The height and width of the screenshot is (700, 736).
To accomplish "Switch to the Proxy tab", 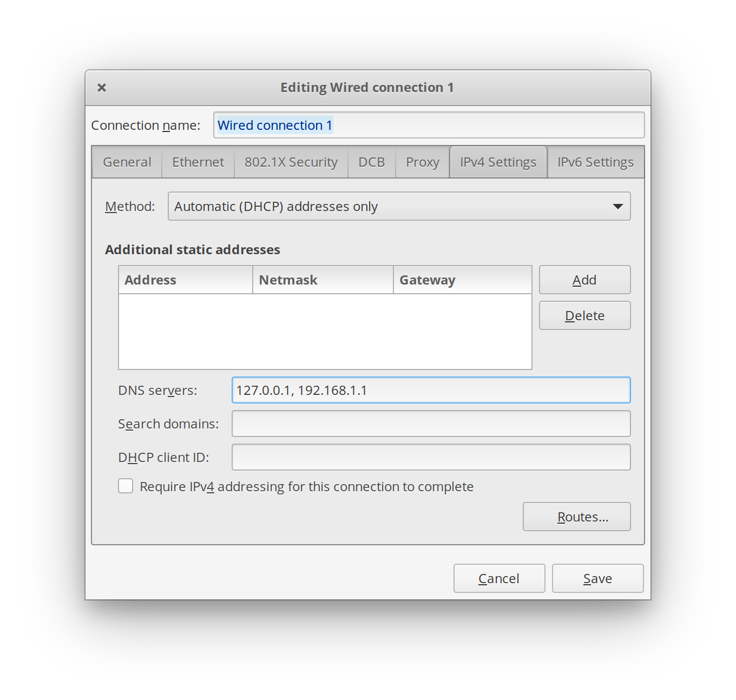I will point(422,161).
